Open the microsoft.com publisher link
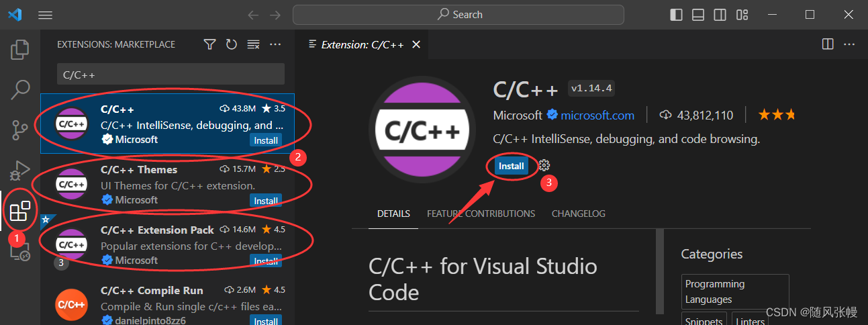The width and height of the screenshot is (868, 325). pyautogui.click(x=597, y=115)
